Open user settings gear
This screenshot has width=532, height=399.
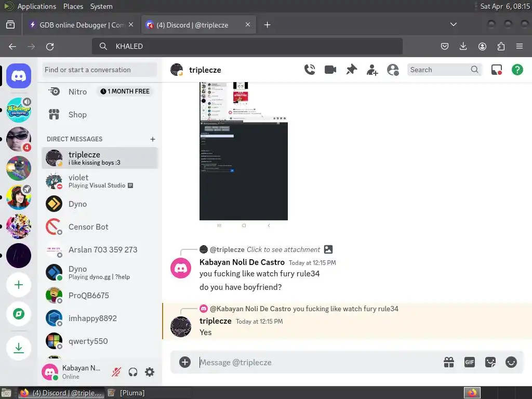pos(150,372)
